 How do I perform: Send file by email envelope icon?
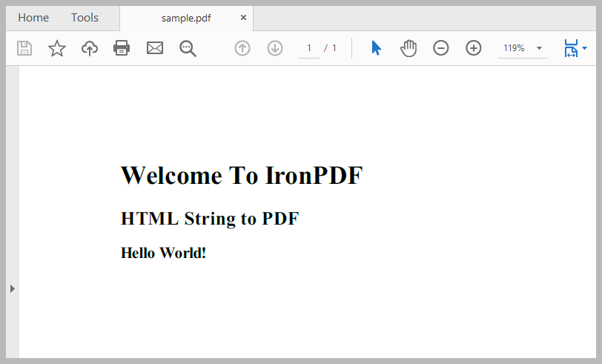pos(155,48)
